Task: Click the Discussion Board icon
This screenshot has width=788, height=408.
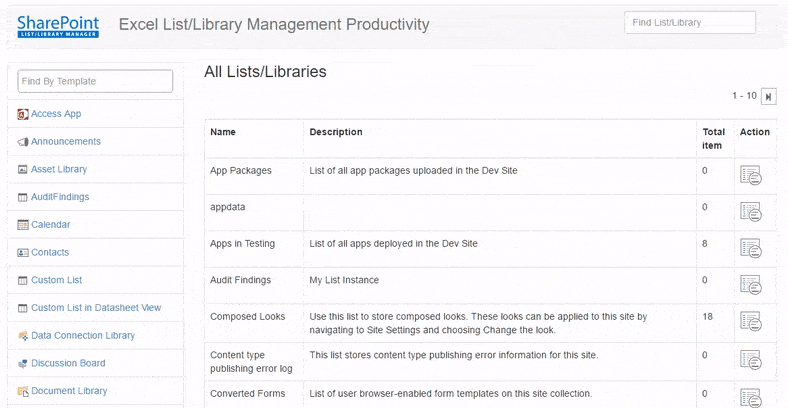Action: [23, 363]
